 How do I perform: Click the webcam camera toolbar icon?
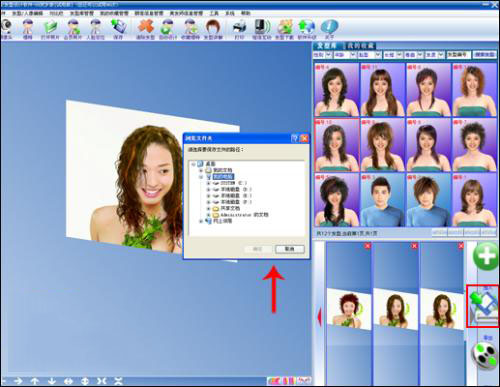coord(7,27)
